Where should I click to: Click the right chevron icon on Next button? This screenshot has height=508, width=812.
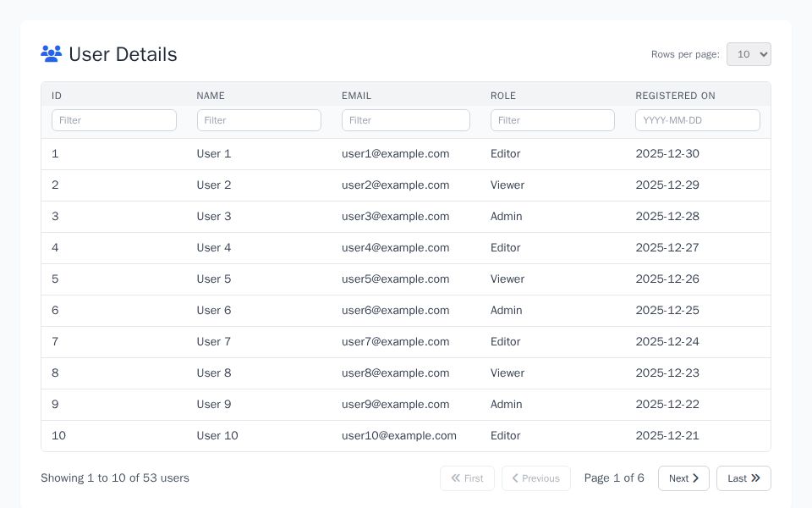pos(696,478)
